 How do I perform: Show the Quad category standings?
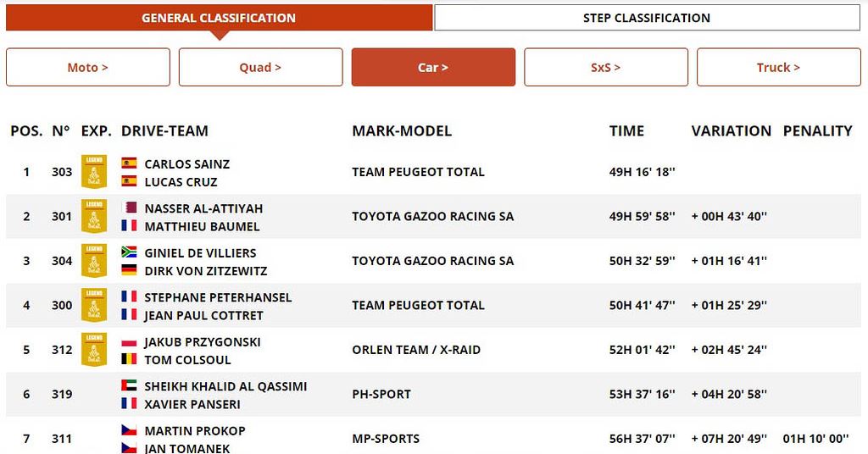tap(260, 68)
